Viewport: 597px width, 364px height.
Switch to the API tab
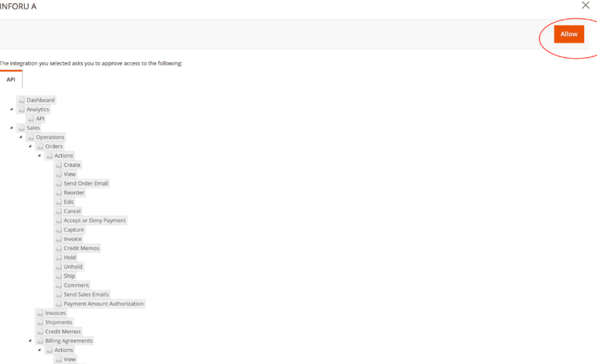click(x=11, y=79)
